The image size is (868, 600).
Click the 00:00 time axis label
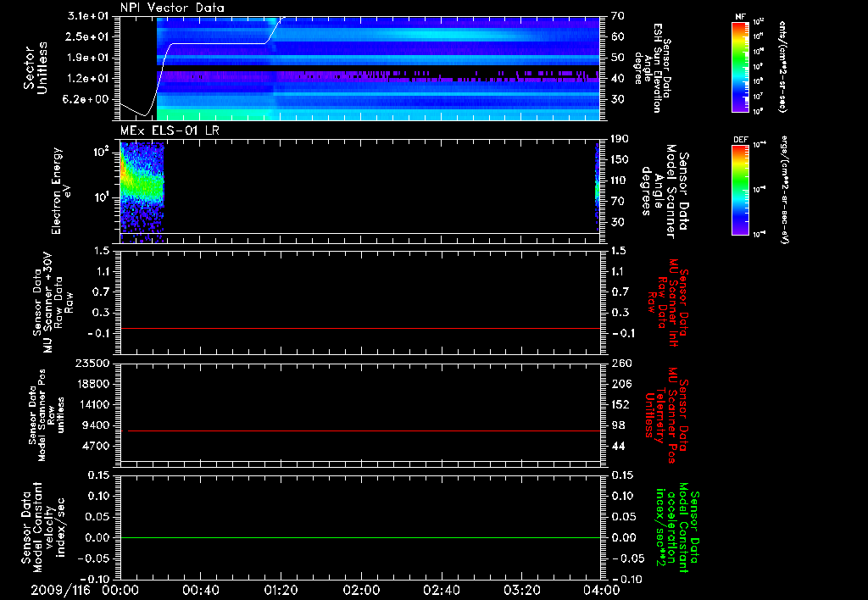(120, 590)
